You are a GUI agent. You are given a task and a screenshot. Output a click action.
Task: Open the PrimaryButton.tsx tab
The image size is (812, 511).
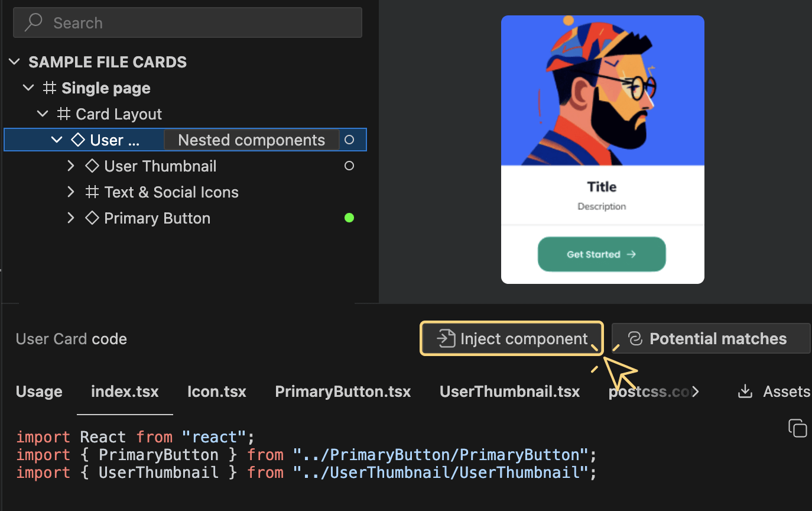click(x=343, y=392)
